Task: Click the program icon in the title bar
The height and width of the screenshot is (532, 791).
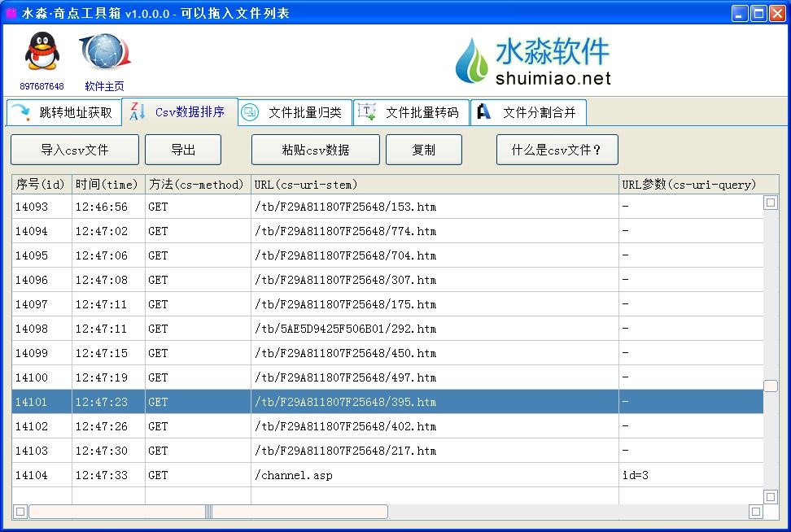Action: [x=10, y=12]
